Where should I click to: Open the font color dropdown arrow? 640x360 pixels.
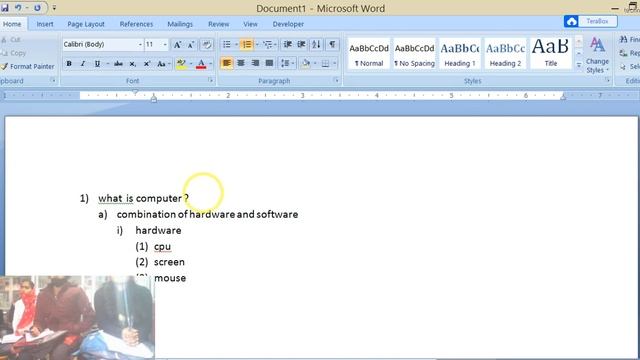pos(211,64)
